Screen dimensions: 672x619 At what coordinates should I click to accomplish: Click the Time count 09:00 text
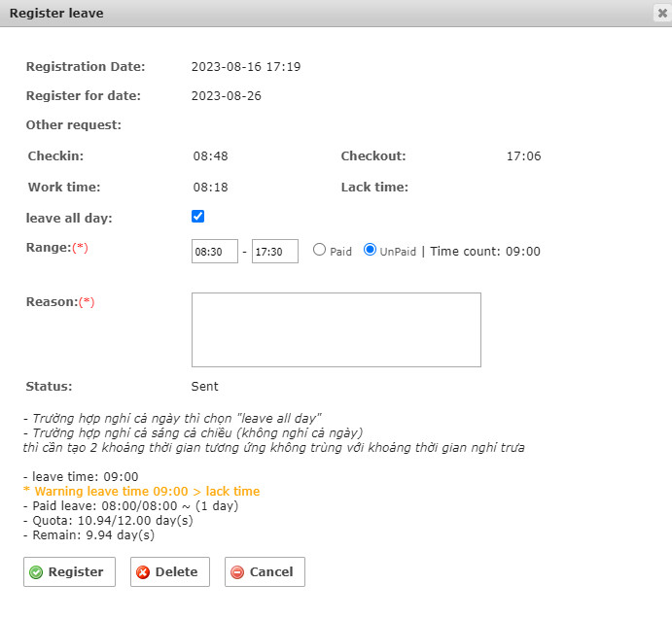[485, 252]
